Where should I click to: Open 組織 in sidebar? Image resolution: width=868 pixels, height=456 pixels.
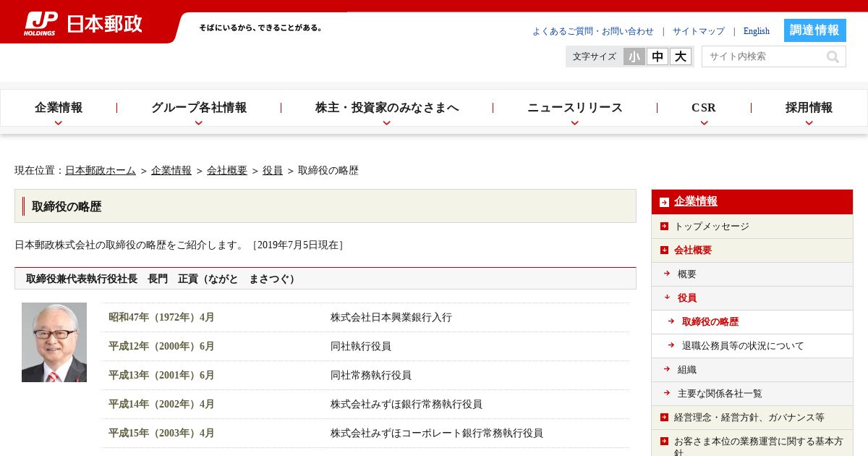[x=687, y=370]
